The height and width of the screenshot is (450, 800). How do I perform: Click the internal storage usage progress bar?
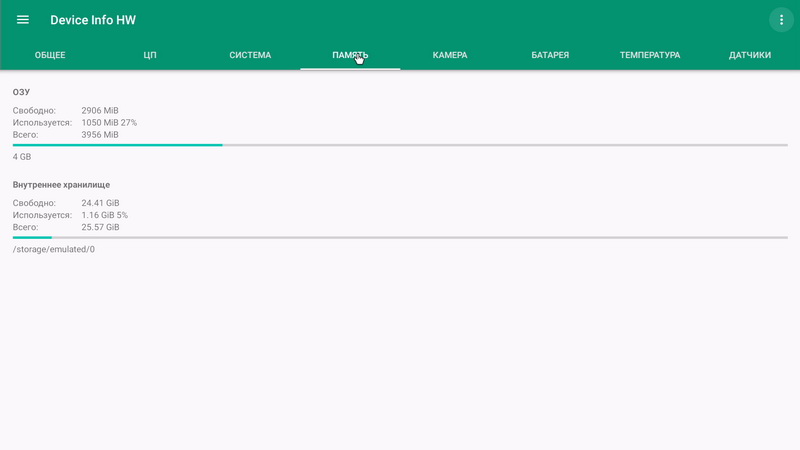pos(400,237)
